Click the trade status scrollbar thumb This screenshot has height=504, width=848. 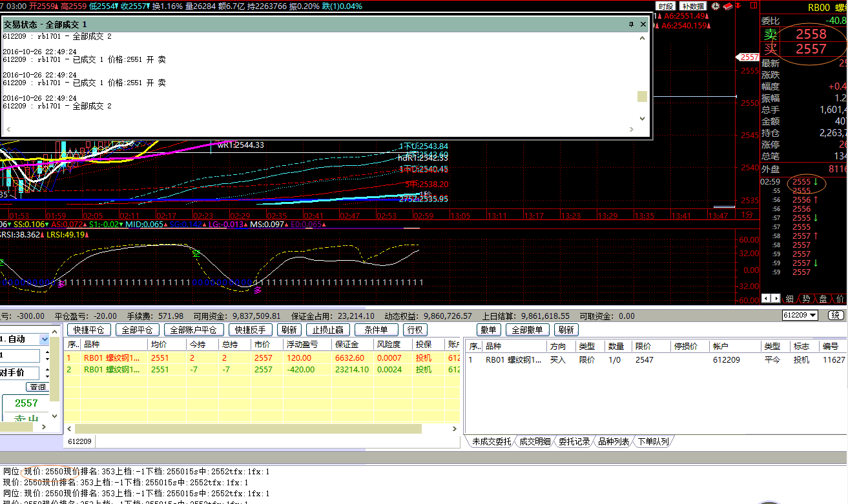click(x=642, y=96)
